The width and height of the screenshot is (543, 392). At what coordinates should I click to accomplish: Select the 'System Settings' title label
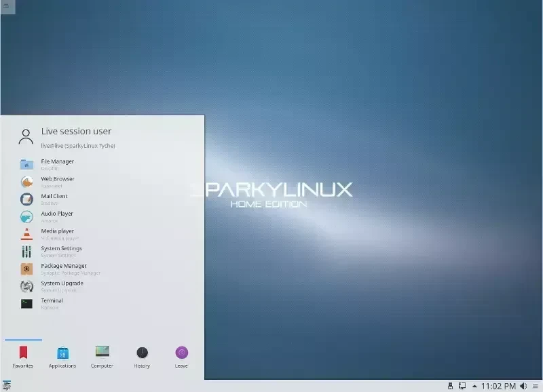pos(61,248)
